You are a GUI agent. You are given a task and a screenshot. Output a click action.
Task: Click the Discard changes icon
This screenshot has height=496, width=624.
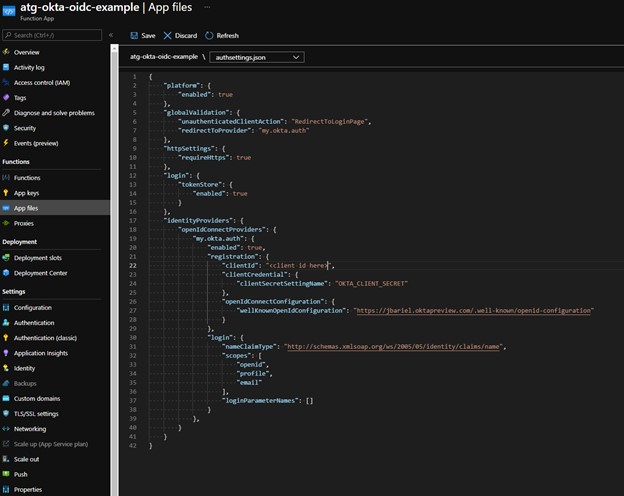pyautogui.click(x=167, y=35)
